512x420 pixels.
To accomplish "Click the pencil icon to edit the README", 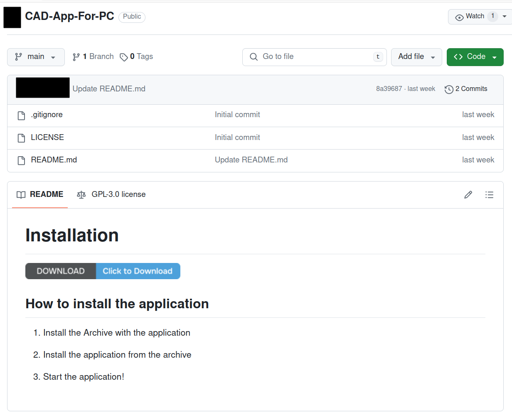I will [x=468, y=194].
